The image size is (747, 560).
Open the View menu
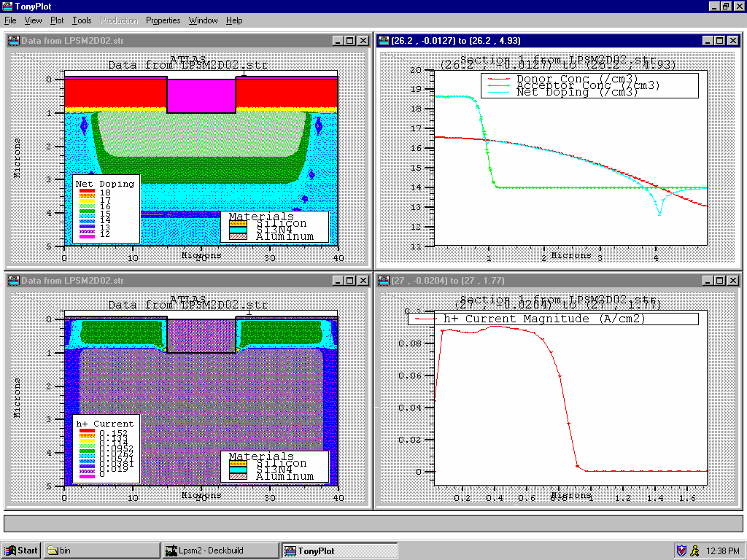[x=33, y=20]
